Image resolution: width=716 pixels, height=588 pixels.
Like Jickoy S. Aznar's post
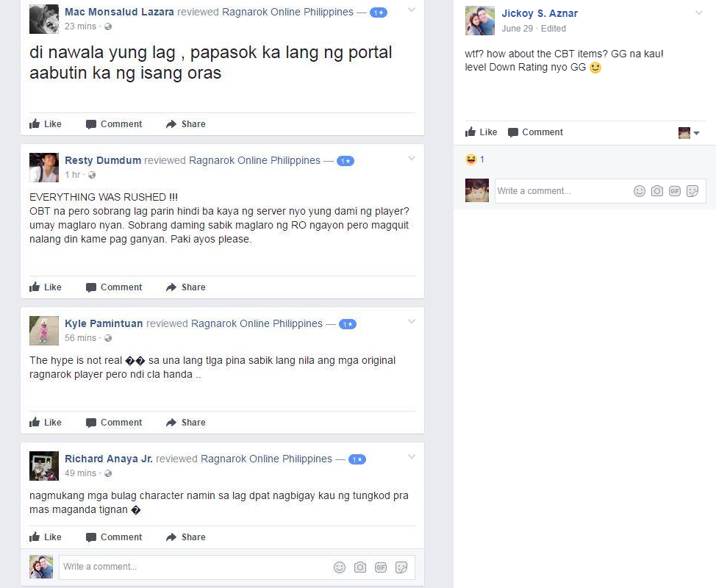coord(481,132)
